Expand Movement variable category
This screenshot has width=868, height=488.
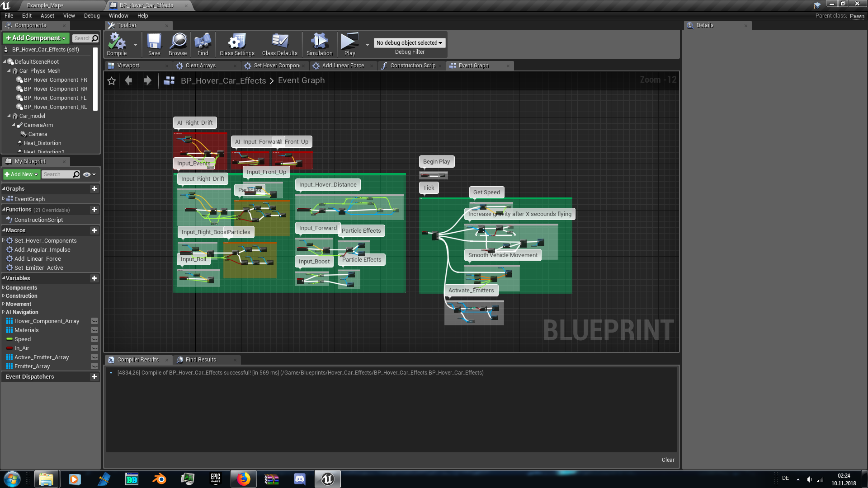point(4,304)
